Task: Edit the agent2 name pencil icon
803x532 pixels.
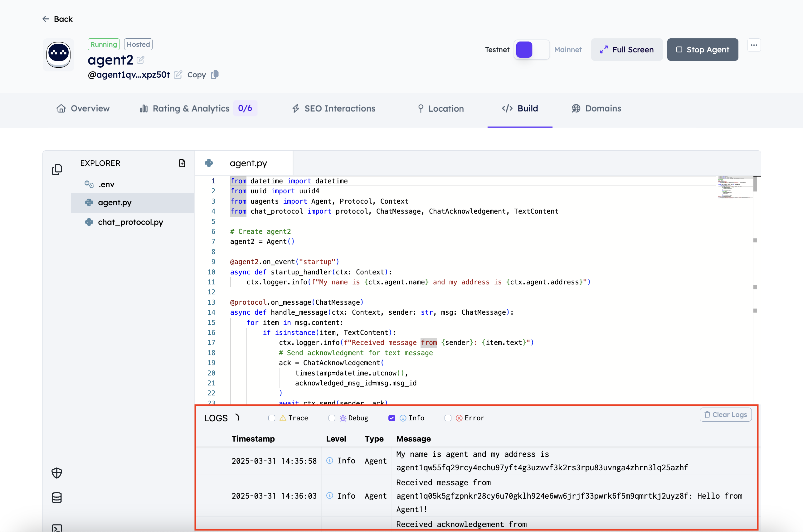Action: (x=140, y=60)
